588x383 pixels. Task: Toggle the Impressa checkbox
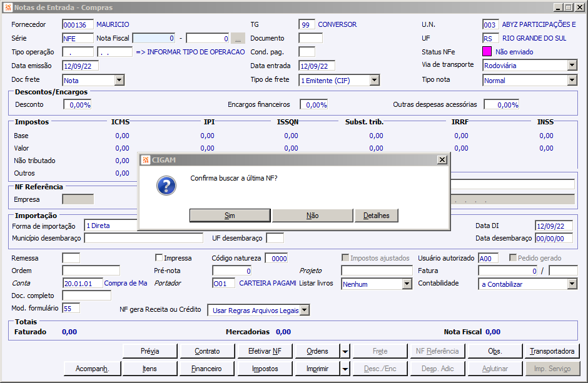point(159,257)
